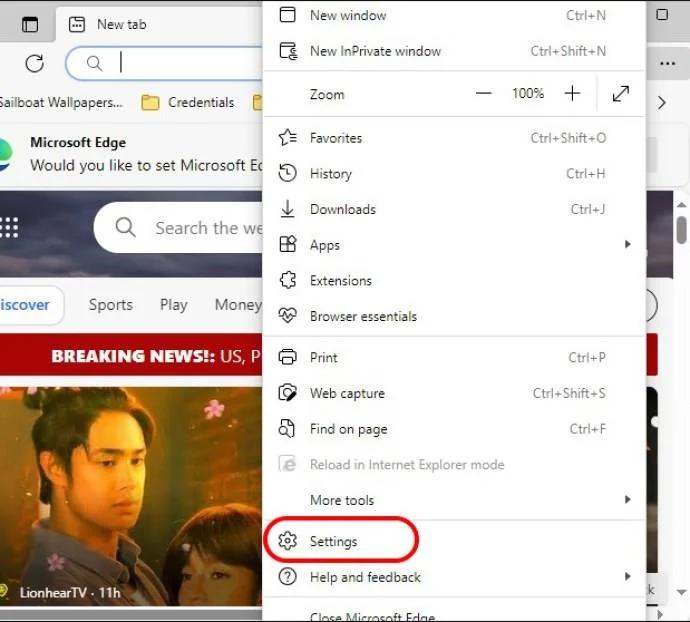Image resolution: width=690 pixels, height=622 pixels.
Task: Switch to Money feed tab
Action: click(238, 305)
